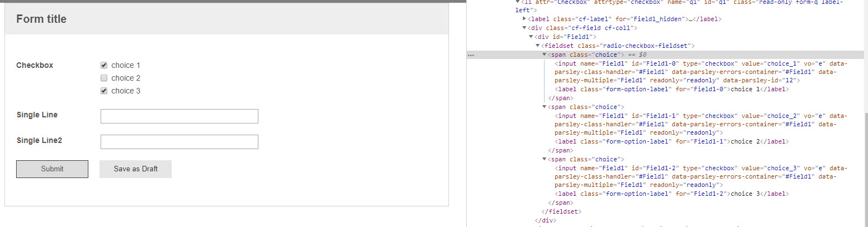Focus the Single Line text field

tap(179, 116)
